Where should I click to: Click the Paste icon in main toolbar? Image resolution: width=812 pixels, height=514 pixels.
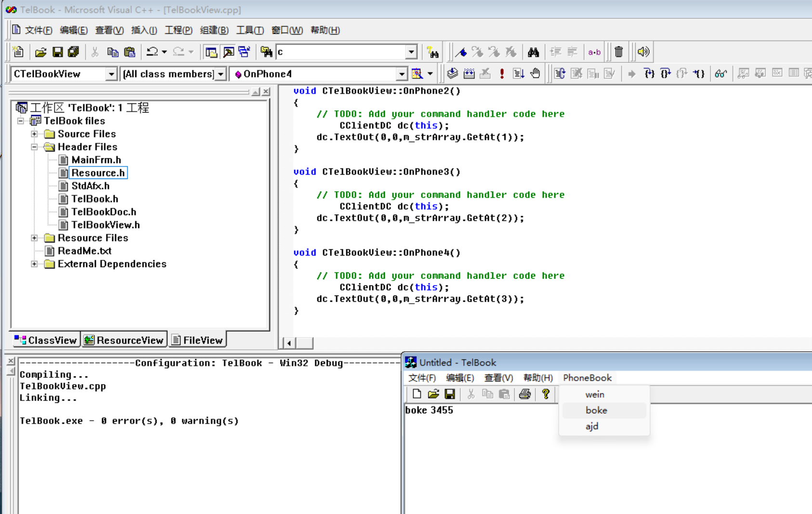pyautogui.click(x=130, y=52)
